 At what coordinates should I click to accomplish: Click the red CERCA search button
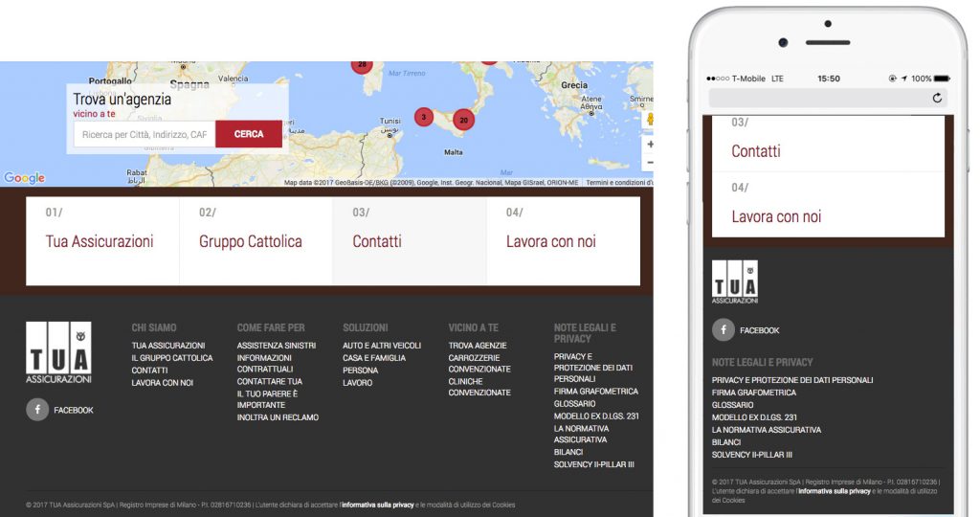click(249, 134)
